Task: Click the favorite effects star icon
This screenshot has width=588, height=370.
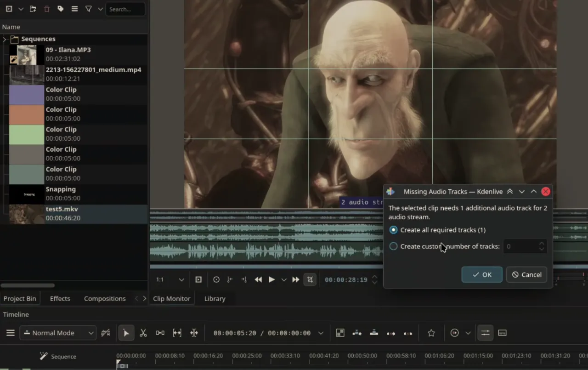Action: coord(431,333)
